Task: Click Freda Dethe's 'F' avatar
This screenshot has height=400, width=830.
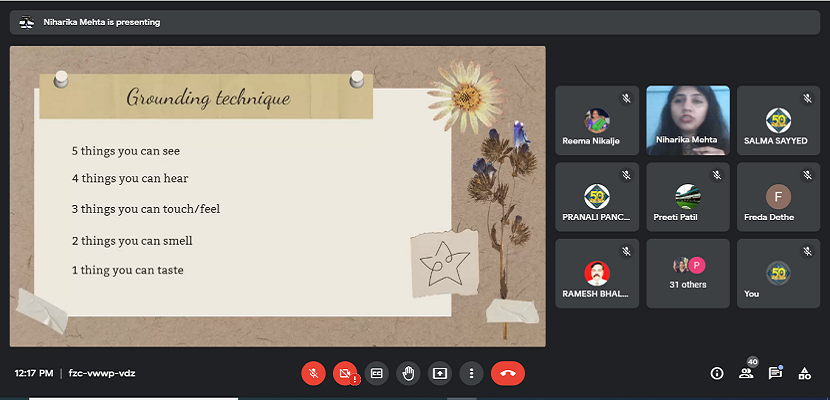Action: [779, 197]
